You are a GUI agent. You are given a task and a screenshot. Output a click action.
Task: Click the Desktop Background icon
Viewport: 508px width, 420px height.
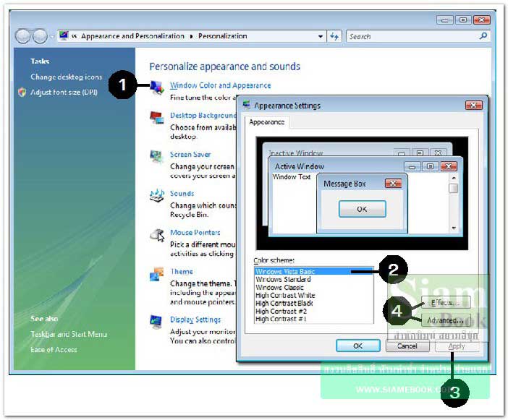coord(157,118)
